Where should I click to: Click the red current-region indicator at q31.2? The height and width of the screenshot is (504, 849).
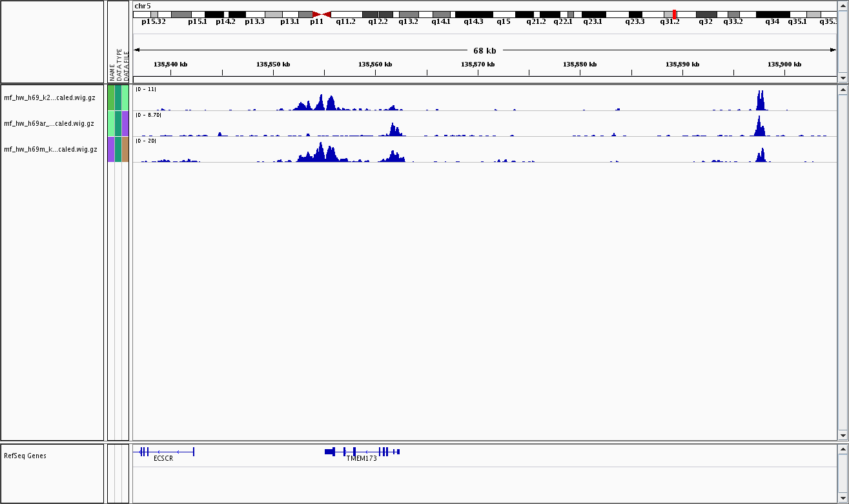674,14
